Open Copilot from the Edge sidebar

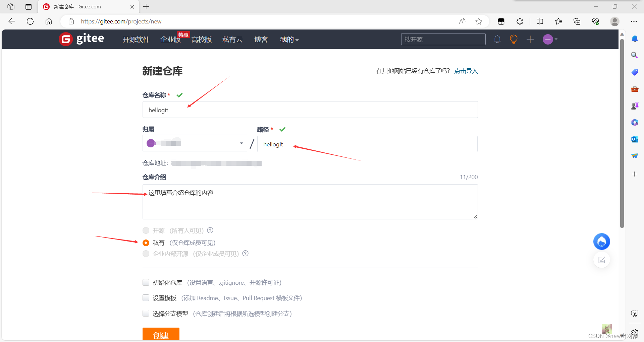635,122
